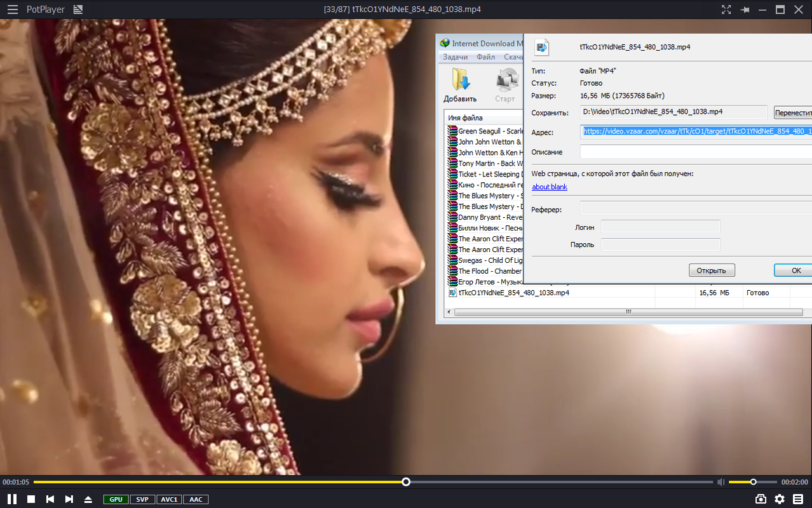Viewport: 812px width, 508px height.
Task: Click the Сохранить path field
Action: (x=673, y=112)
